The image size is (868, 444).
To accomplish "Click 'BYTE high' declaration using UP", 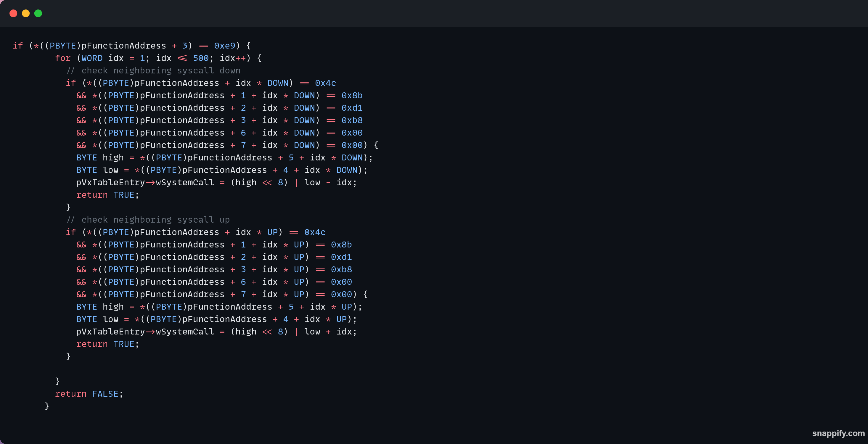I will 219,307.
